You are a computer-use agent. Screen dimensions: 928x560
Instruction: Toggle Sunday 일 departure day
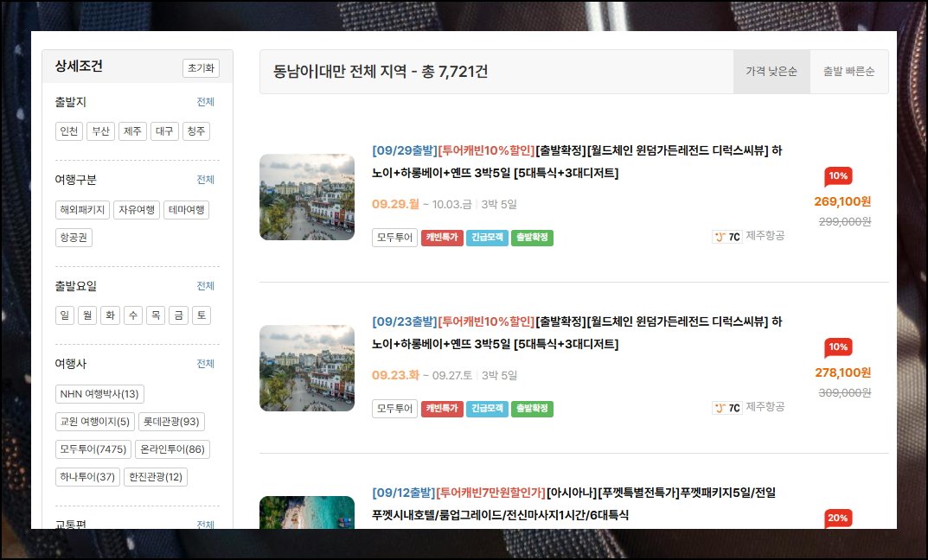[64, 315]
